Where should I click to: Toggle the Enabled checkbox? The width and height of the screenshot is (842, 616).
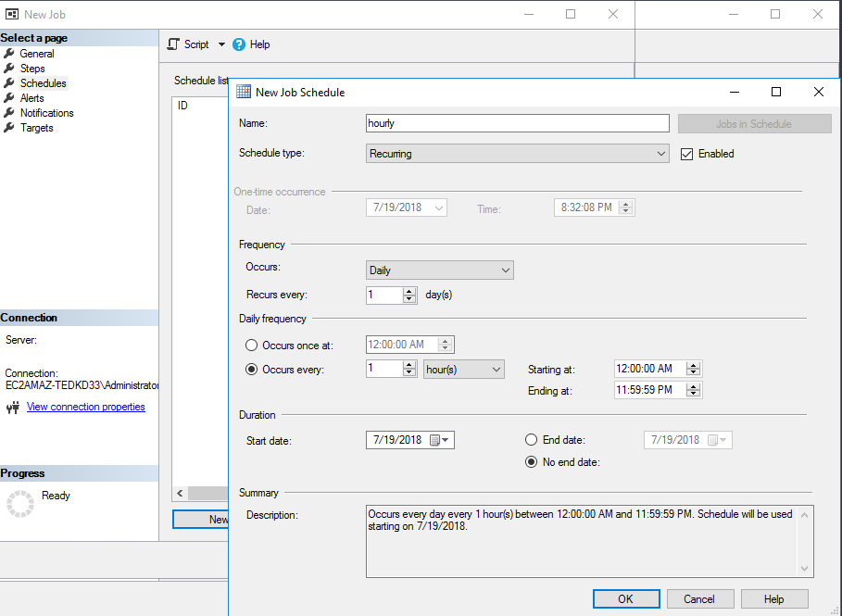pyautogui.click(x=686, y=154)
